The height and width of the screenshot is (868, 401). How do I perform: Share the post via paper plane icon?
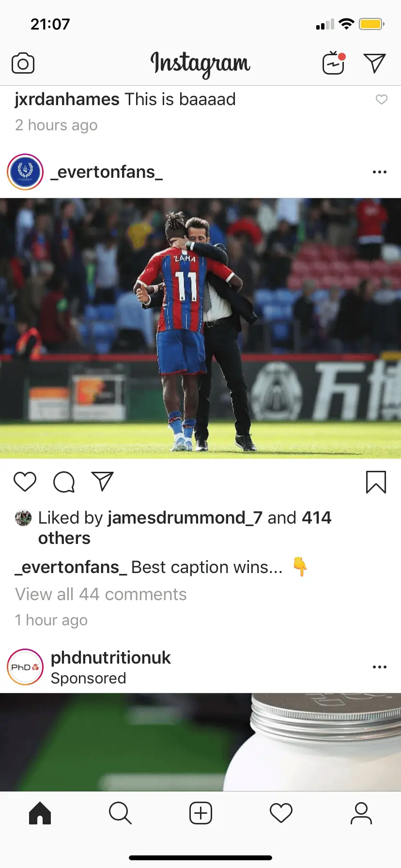(x=102, y=481)
